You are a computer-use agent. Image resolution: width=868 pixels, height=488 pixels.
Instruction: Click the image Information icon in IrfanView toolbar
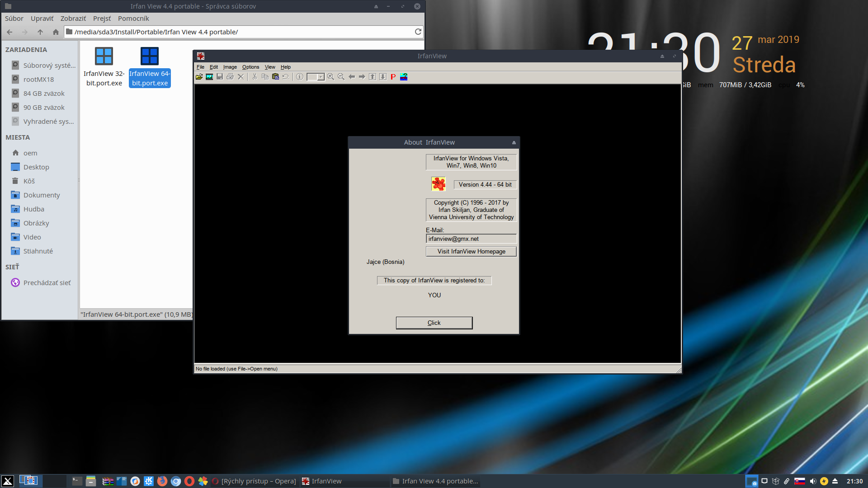(300, 77)
